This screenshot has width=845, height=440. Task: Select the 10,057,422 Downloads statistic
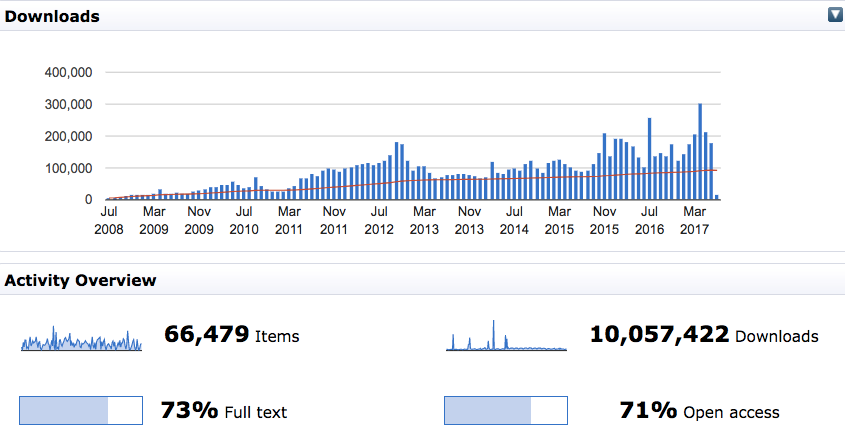point(704,336)
